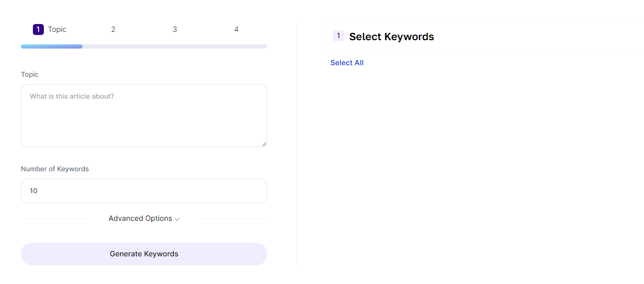The image size is (644, 284).
Task: Click the step 1 number badge
Action: (x=38, y=29)
